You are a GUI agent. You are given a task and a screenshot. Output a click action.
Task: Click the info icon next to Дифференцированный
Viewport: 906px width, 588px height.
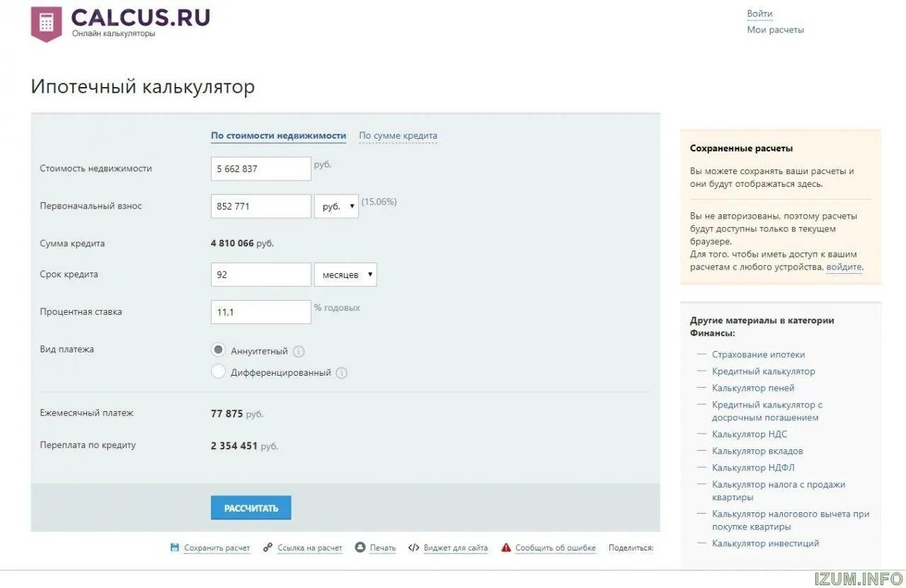pyautogui.click(x=341, y=373)
